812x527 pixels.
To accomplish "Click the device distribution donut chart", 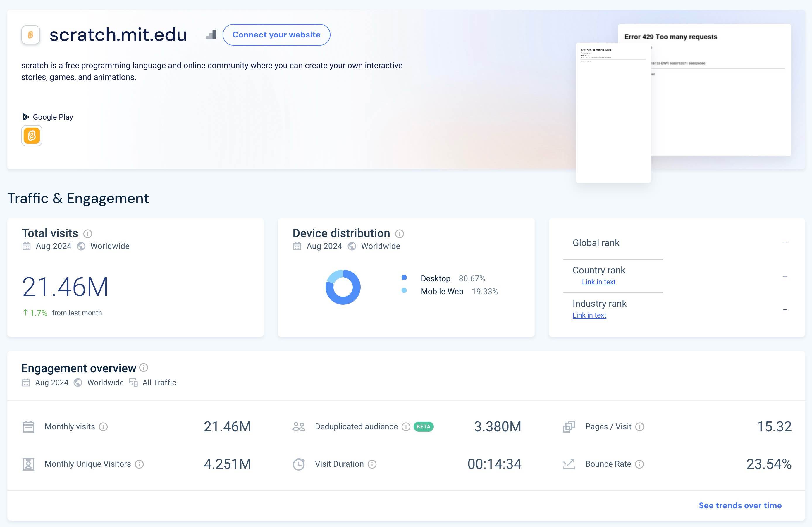I will 343,287.
